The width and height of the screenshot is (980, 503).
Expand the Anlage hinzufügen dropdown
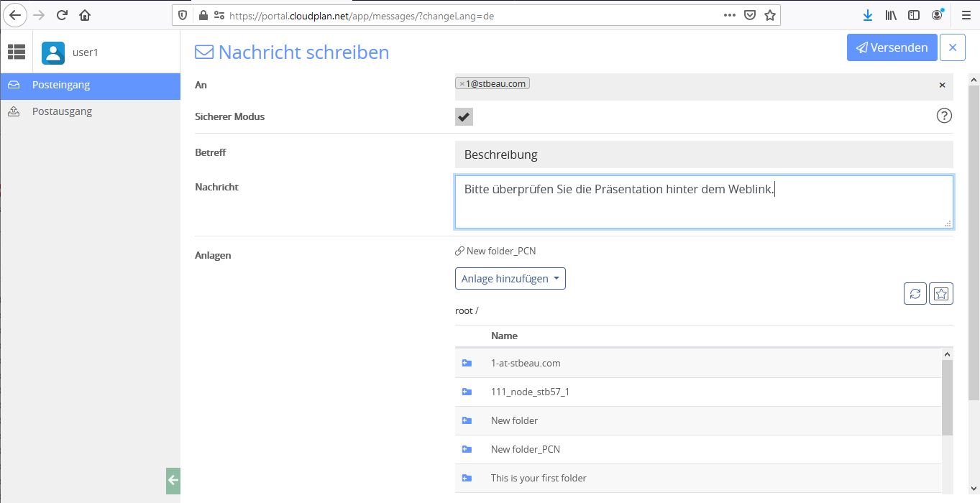pos(510,278)
